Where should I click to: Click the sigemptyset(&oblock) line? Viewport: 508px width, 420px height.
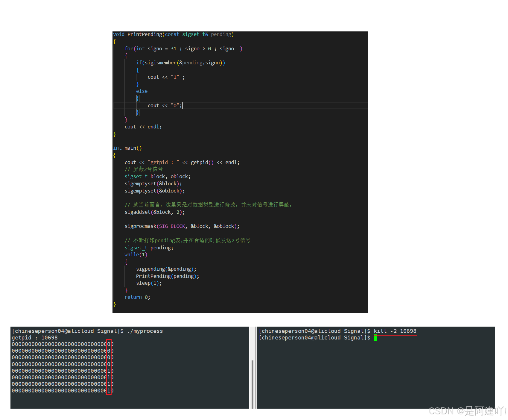(155, 191)
